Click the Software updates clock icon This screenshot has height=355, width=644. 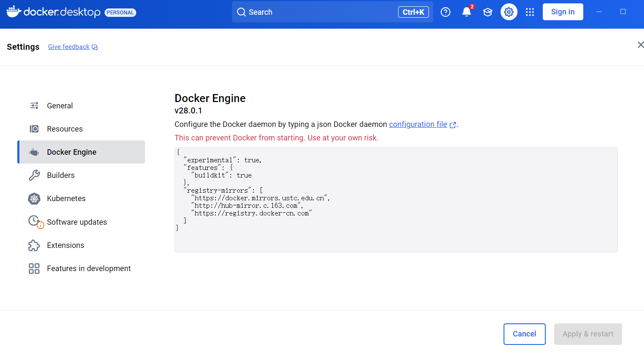click(35, 222)
